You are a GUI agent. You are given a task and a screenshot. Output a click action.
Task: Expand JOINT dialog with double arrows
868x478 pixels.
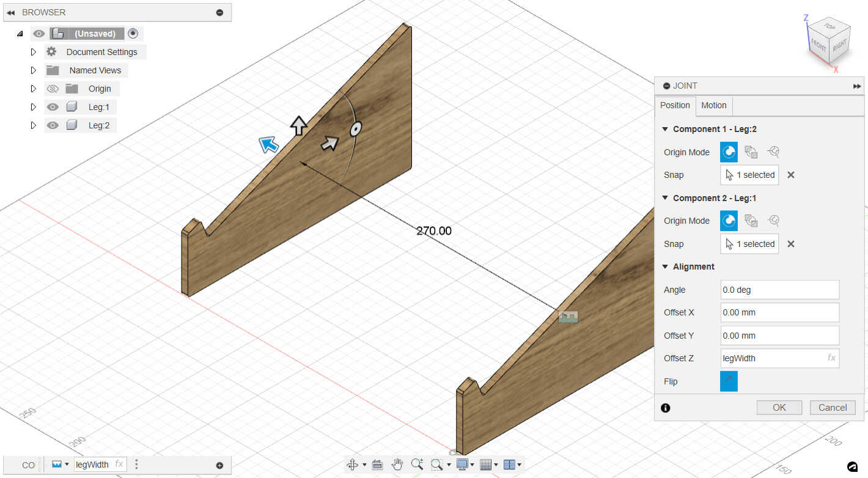tap(856, 86)
